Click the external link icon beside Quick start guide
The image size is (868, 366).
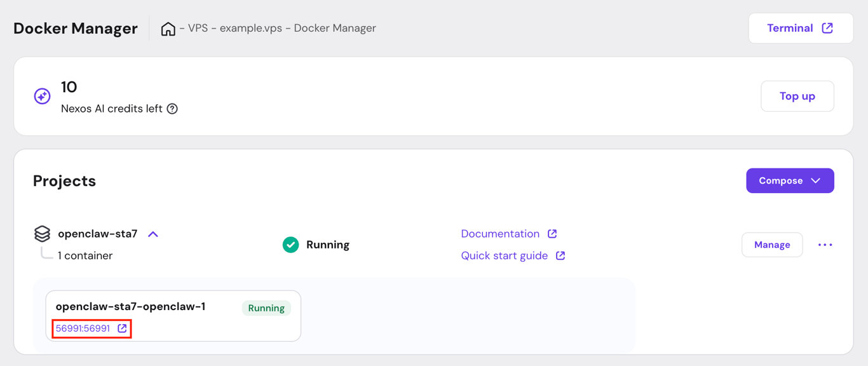point(560,255)
